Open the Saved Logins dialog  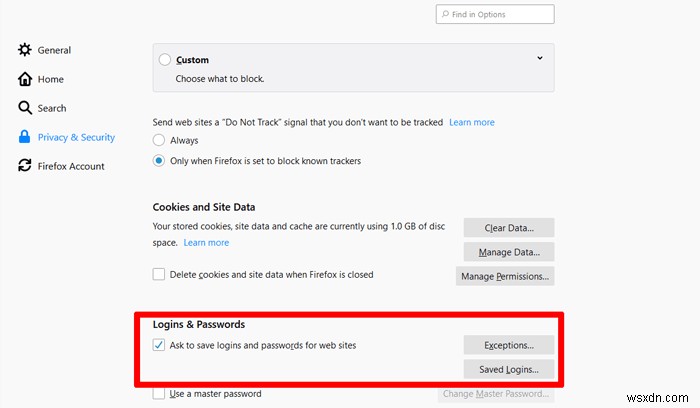(x=509, y=369)
